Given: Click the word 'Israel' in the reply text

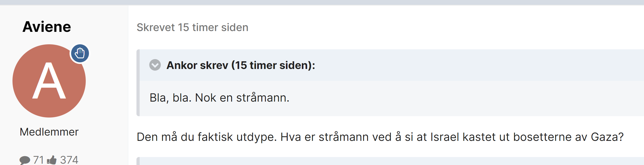Looking at the screenshot, I should click(445, 137).
